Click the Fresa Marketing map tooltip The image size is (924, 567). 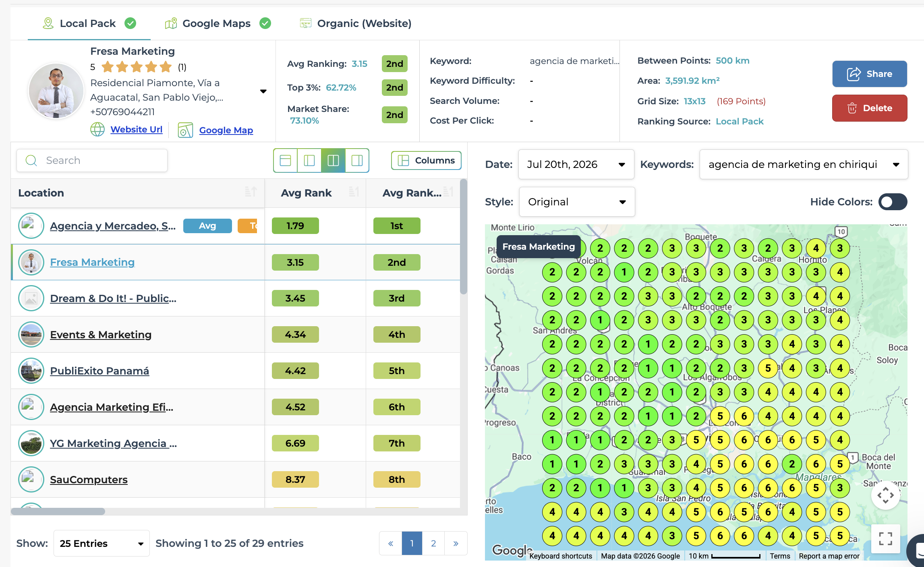point(539,246)
